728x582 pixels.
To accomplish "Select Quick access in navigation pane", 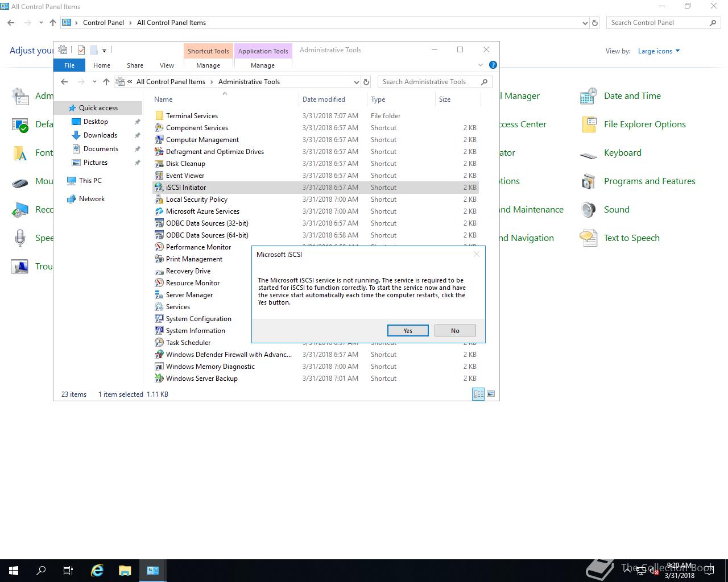I will 98,108.
